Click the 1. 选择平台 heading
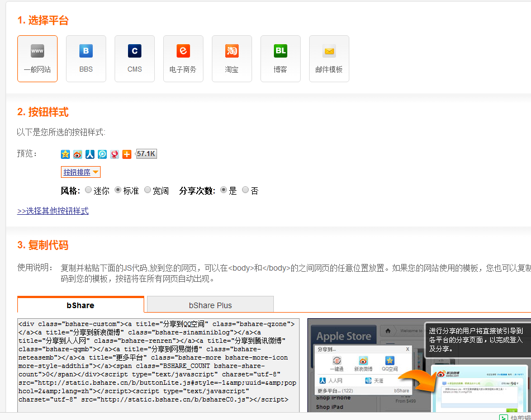 [x=43, y=20]
